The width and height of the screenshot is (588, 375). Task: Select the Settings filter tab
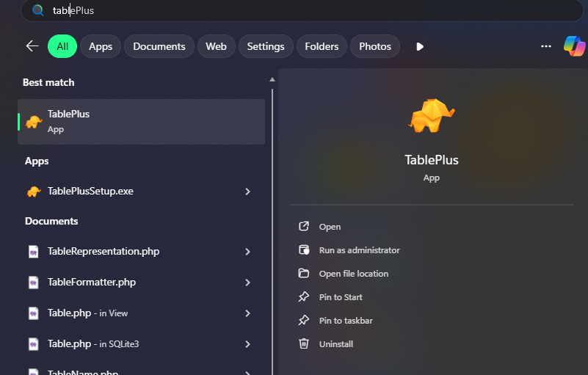(x=265, y=46)
